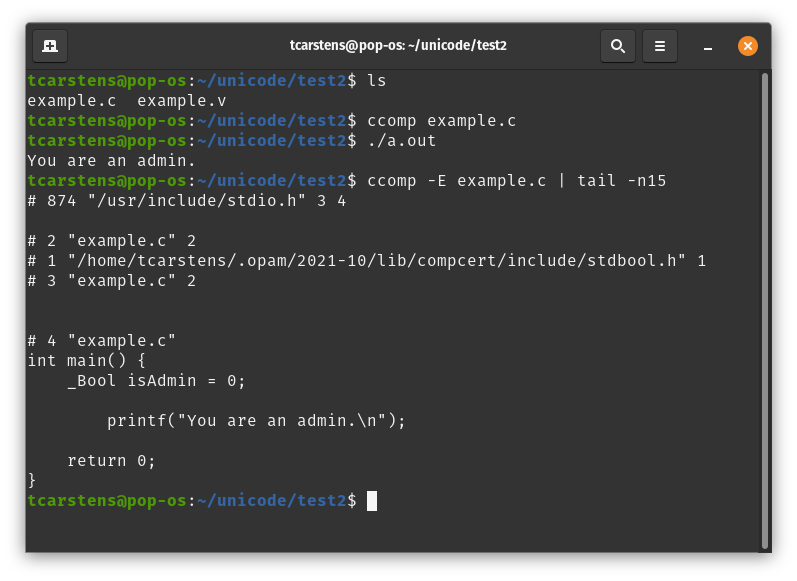Close the terminal window
Image resolution: width=797 pixels, height=581 pixels.
click(x=747, y=46)
